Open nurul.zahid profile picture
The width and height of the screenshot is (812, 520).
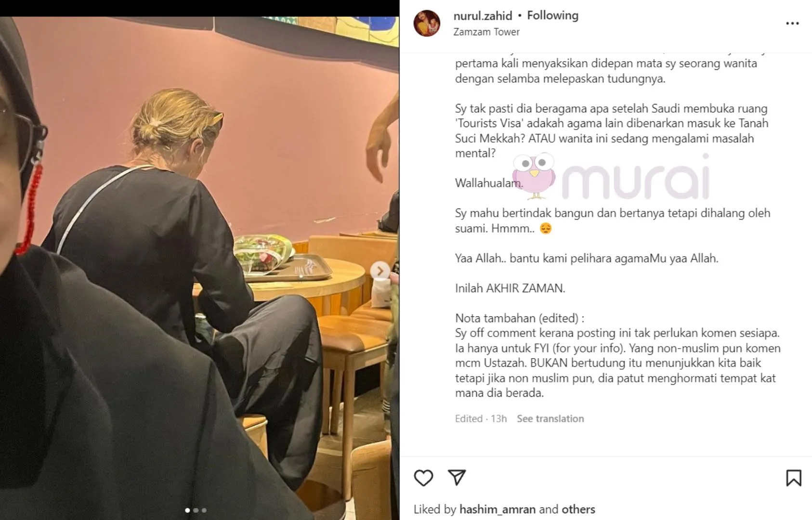point(427,23)
